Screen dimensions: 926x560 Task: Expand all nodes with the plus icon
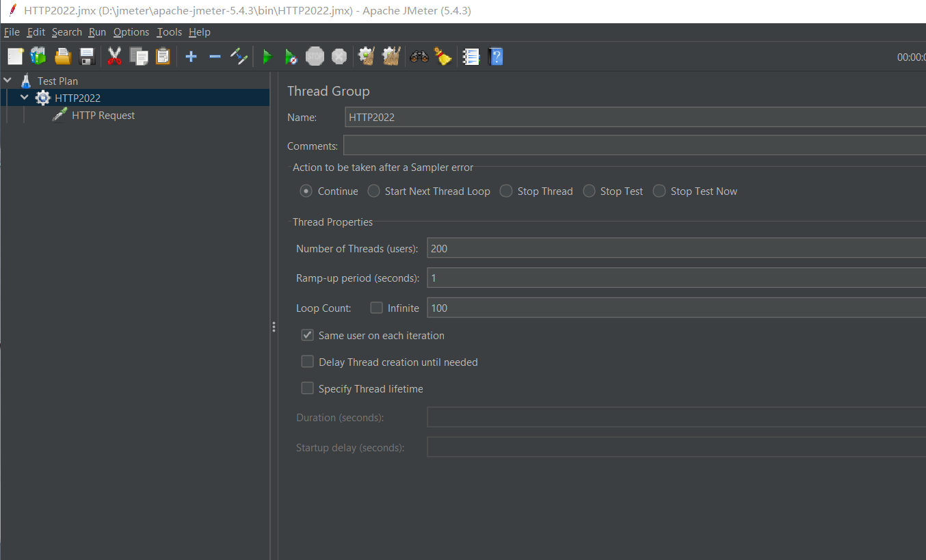tap(191, 57)
